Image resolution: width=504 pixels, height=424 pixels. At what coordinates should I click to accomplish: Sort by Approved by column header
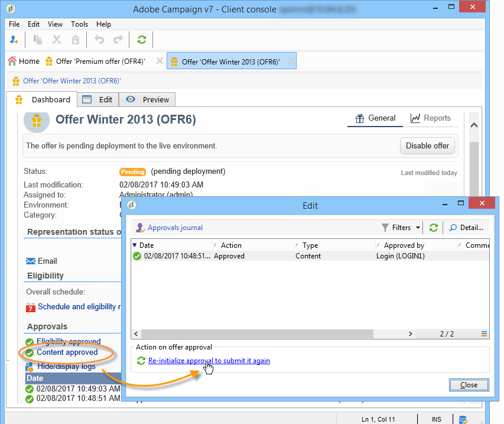click(416, 245)
